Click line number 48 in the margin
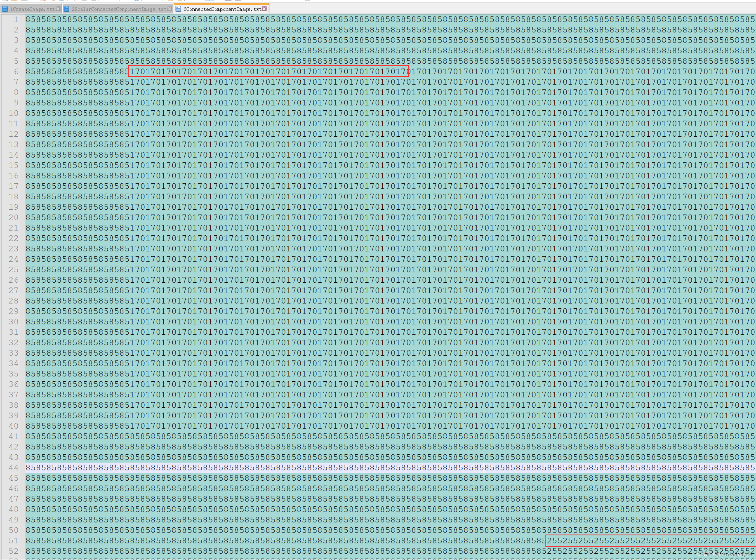Viewport: 756px width, 560px height. point(14,510)
